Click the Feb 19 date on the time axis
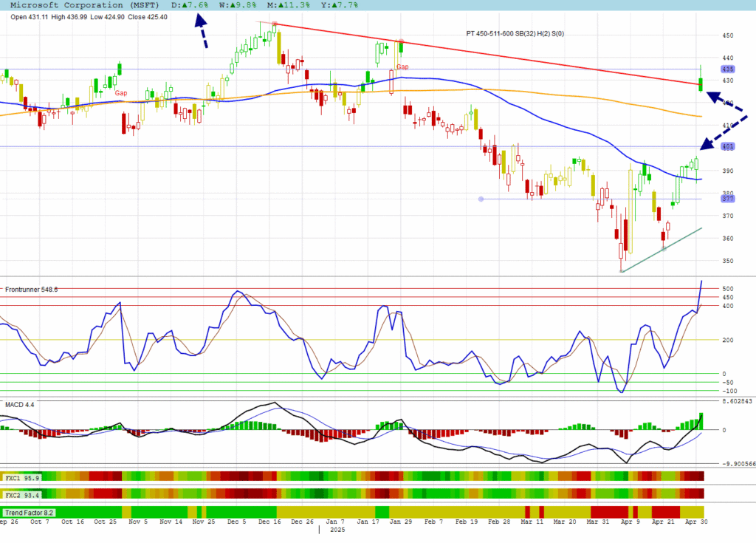 [467, 522]
